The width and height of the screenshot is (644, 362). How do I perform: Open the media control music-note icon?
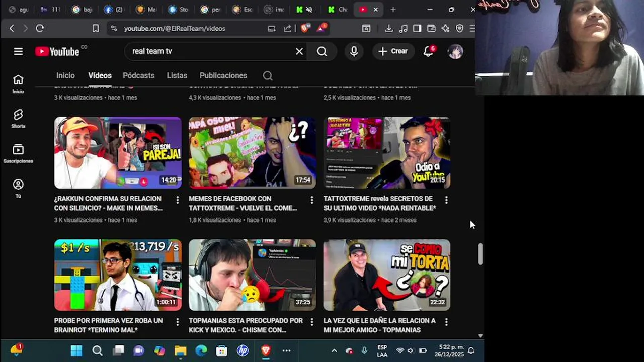pyautogui.click(x=403, y=29)
